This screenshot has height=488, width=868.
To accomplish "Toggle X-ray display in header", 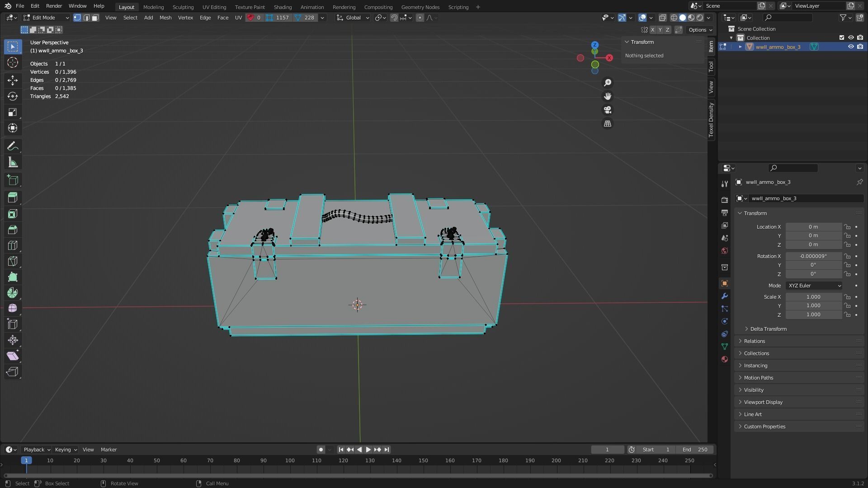I will [x=662, y=18].
